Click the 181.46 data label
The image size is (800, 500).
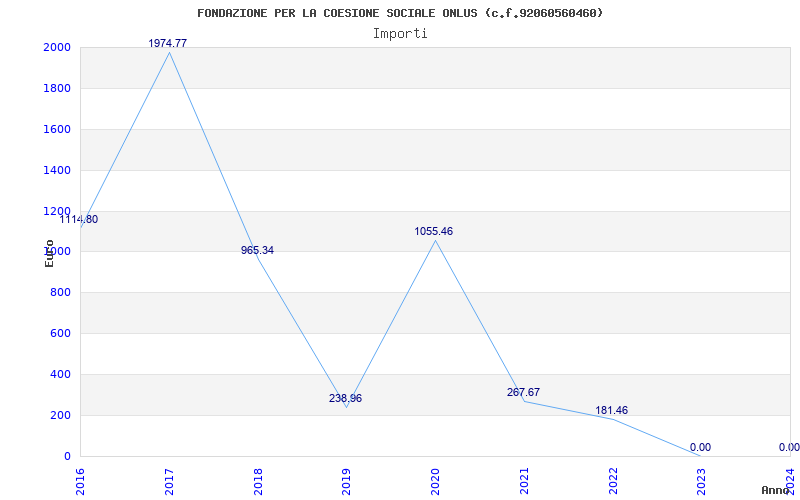coord(612,410)
